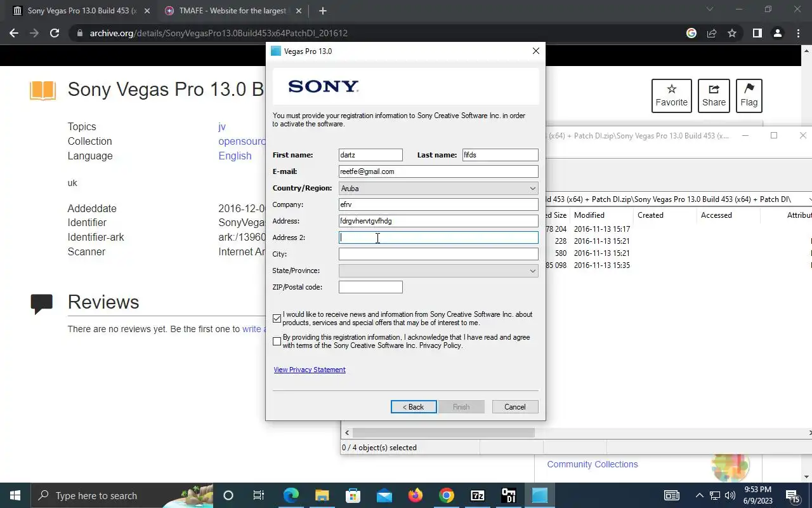This screenshot has height=508, width=812.
Task: Open Mail app from taskbar
Action: tap(384, 495)
